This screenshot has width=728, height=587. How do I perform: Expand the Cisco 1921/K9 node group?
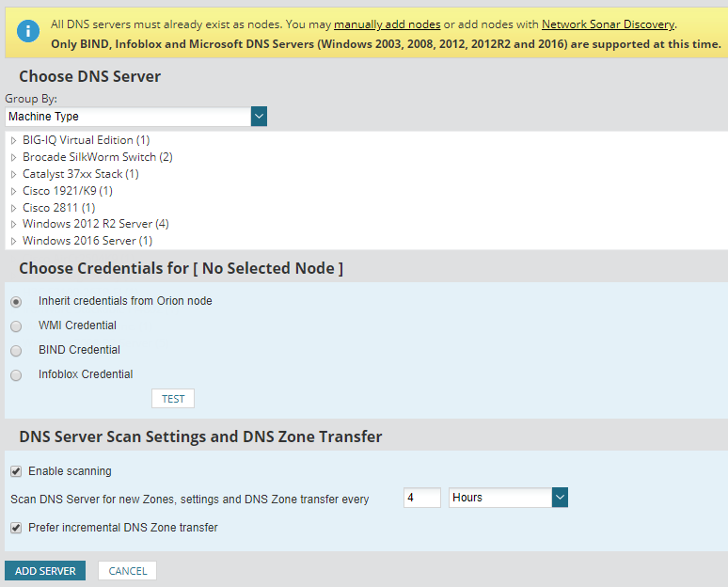point(13,191)
